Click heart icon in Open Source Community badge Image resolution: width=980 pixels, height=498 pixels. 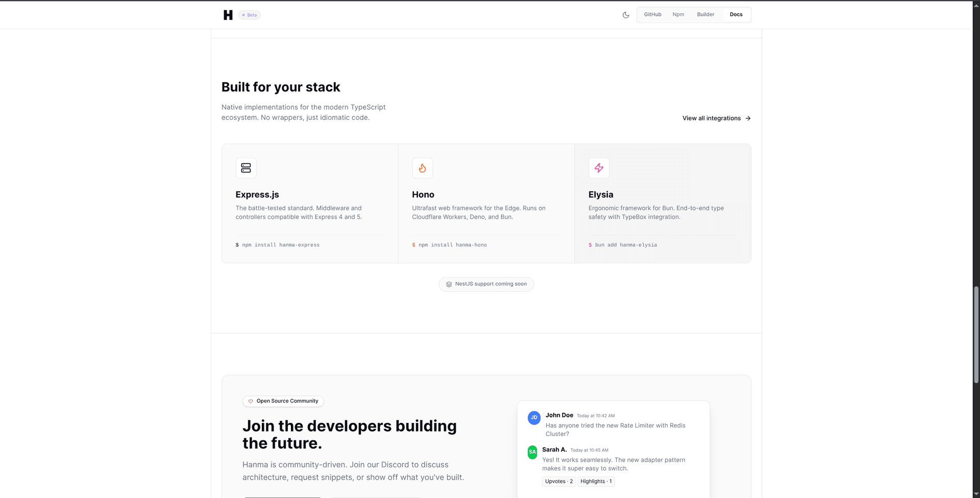(x=251, y=402)
